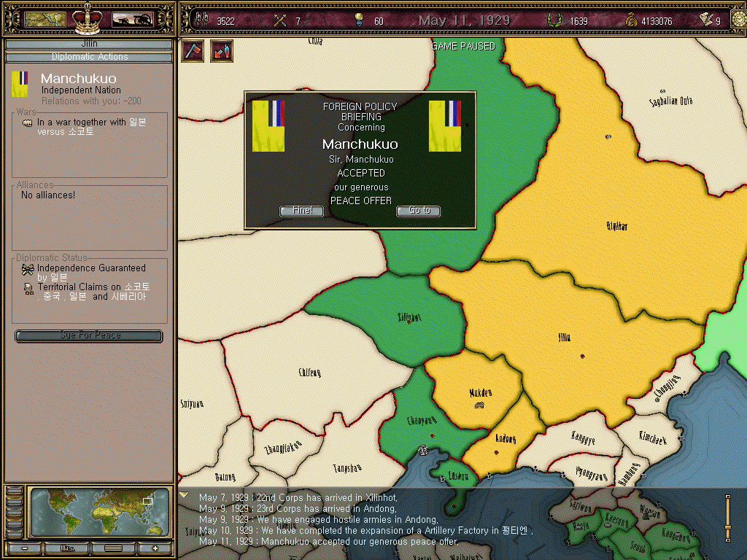
Task: Click the hammer production icon on map
Action: (193, 50)
